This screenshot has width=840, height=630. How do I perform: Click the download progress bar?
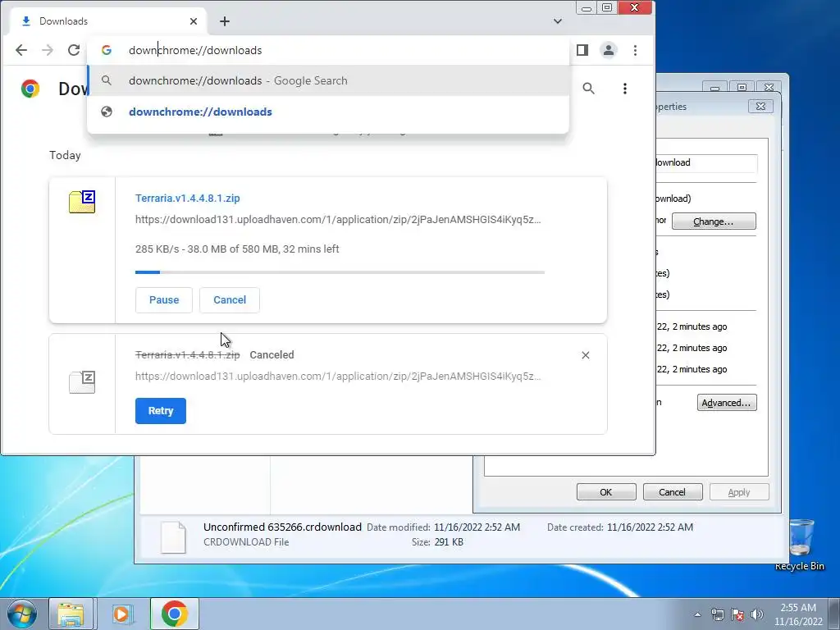pos(340,272)
